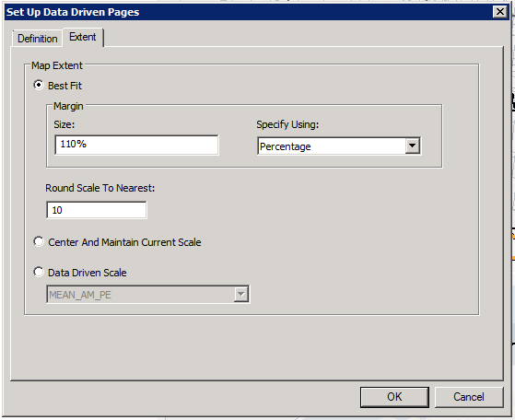Screen dimensions: 515x420
Task: Click the Percentage combo box field
Action: pyautogui.click(x=339, y=146)
